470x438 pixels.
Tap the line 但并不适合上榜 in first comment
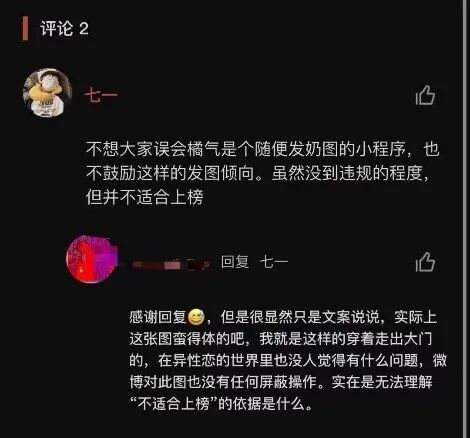(144, 197)
